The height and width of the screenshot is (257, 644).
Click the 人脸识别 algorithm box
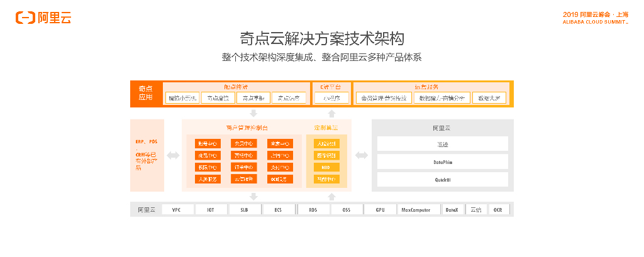pyautogui.click(x=327, y=144)
